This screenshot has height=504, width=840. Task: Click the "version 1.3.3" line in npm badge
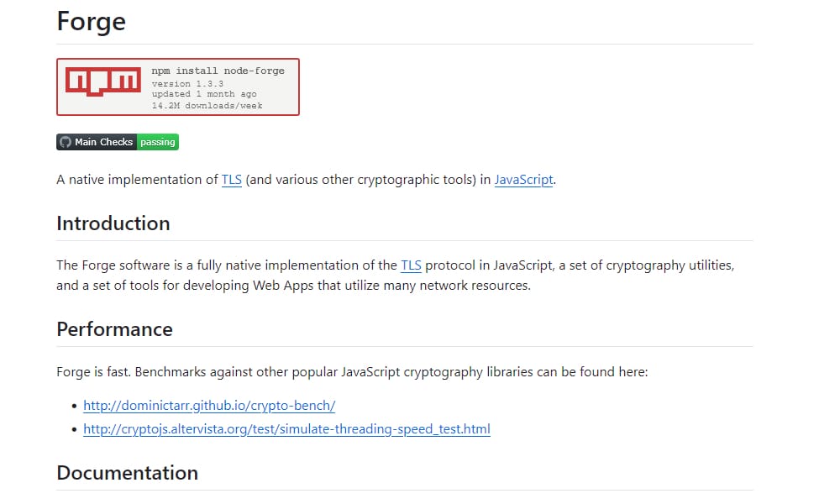pyautogui.click(x=187, y=84)
